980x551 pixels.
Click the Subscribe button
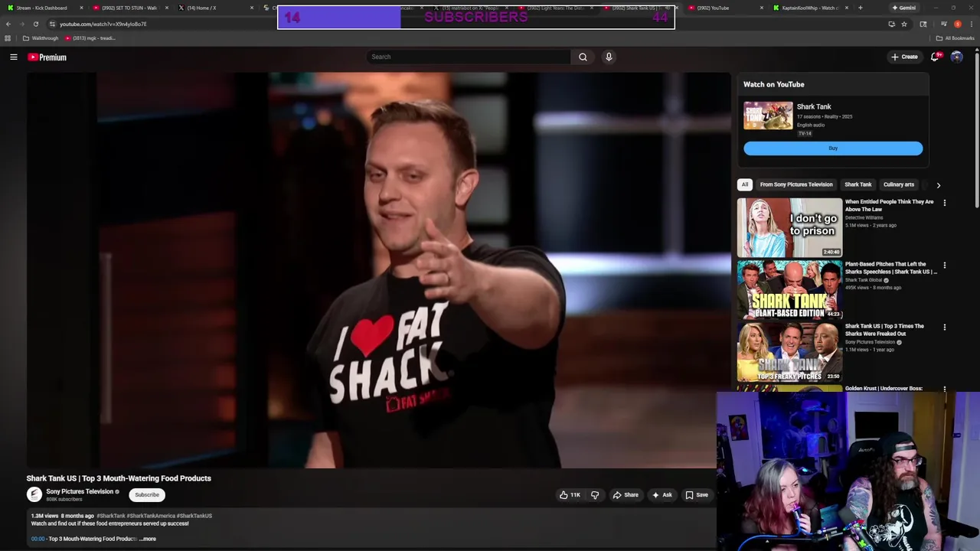click(147, 494)
